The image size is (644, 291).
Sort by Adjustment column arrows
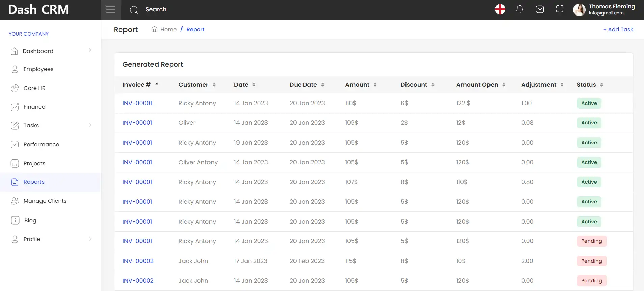(x=562, y=85)
